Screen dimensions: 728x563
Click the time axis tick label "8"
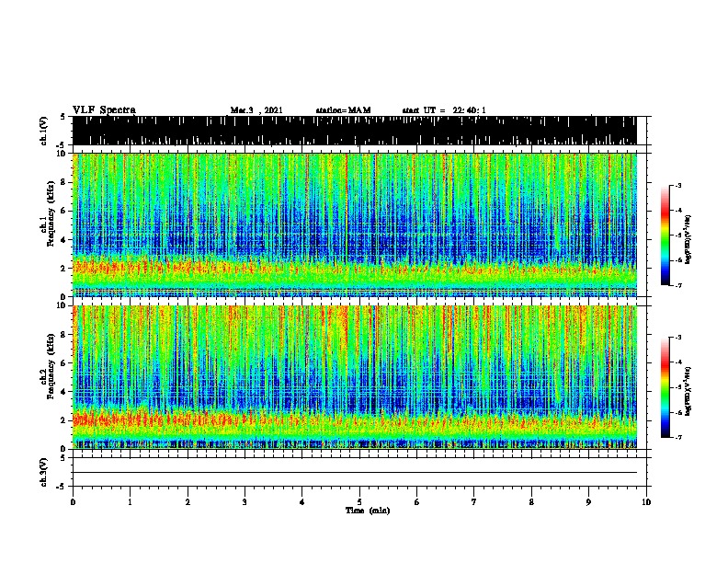531,502
